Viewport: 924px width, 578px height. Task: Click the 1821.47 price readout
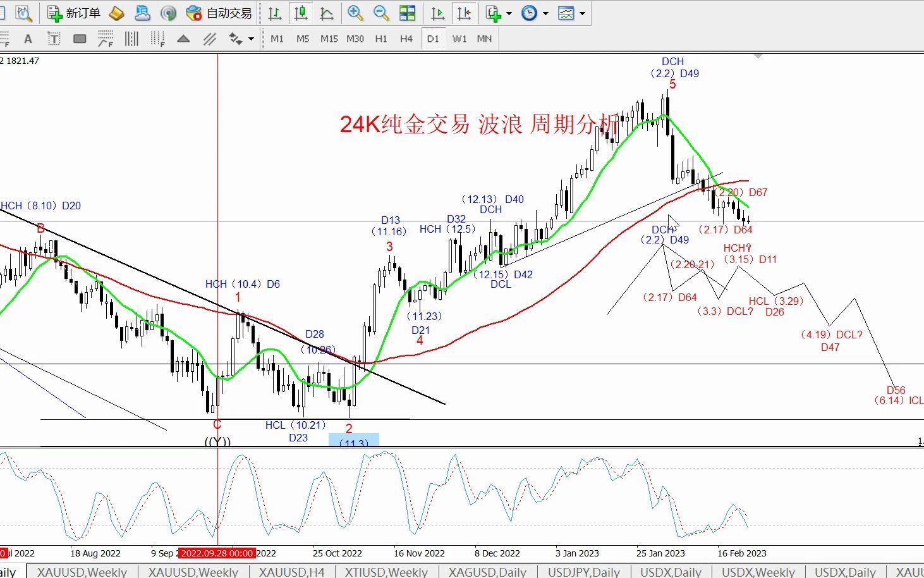pyautogui.click(x=22, y=61)
